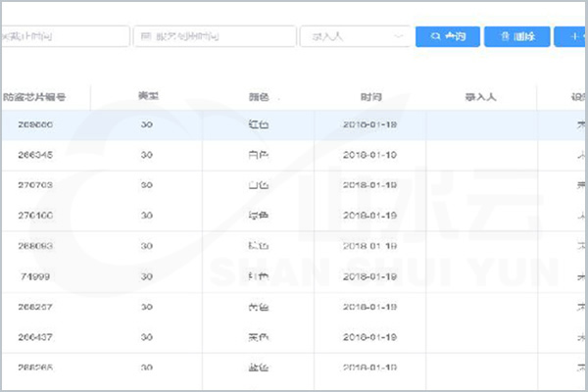588x392 pixels.
Task: Sort by the 颜色 column header
Action: [x=259, y=97]
